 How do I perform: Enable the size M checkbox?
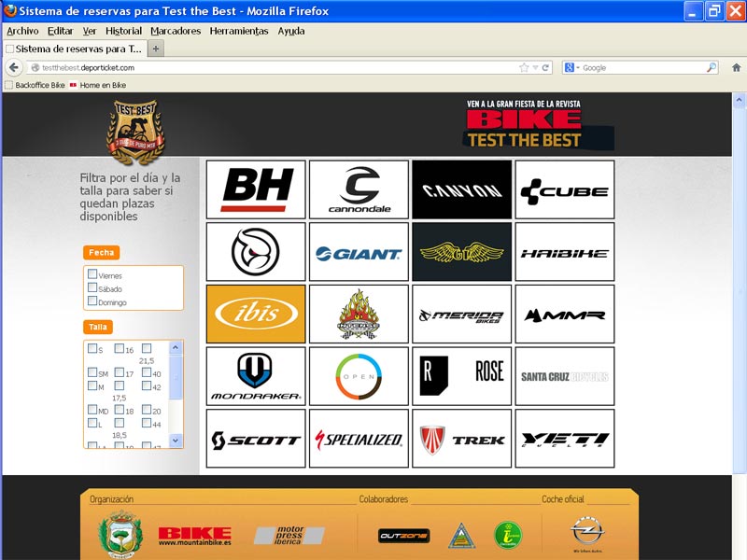click(92, 385)
